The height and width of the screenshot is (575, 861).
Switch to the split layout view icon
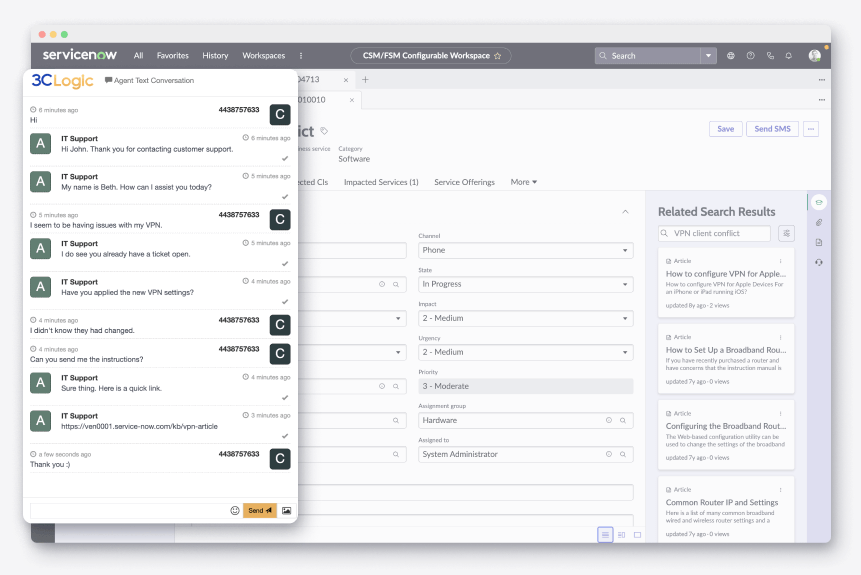622,534
